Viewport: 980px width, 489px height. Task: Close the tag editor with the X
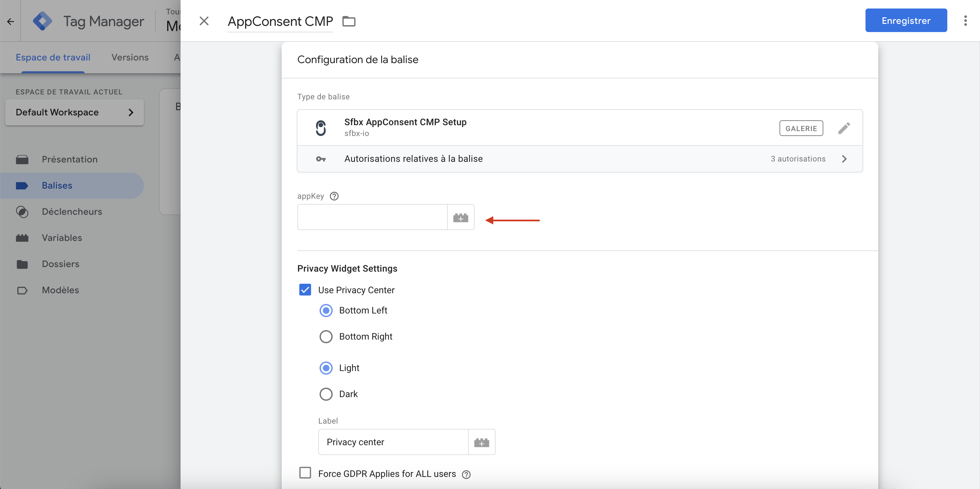click(204, 21)
